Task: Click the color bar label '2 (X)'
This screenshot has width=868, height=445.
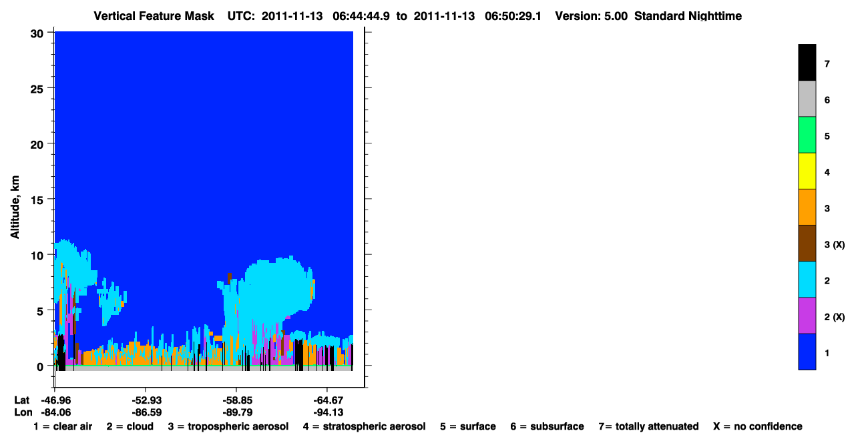Action: [x=835, y=317]
